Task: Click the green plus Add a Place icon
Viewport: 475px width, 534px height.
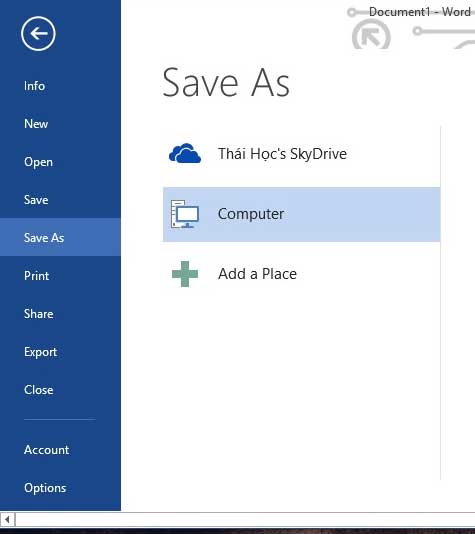Action: tap(185, 274)
